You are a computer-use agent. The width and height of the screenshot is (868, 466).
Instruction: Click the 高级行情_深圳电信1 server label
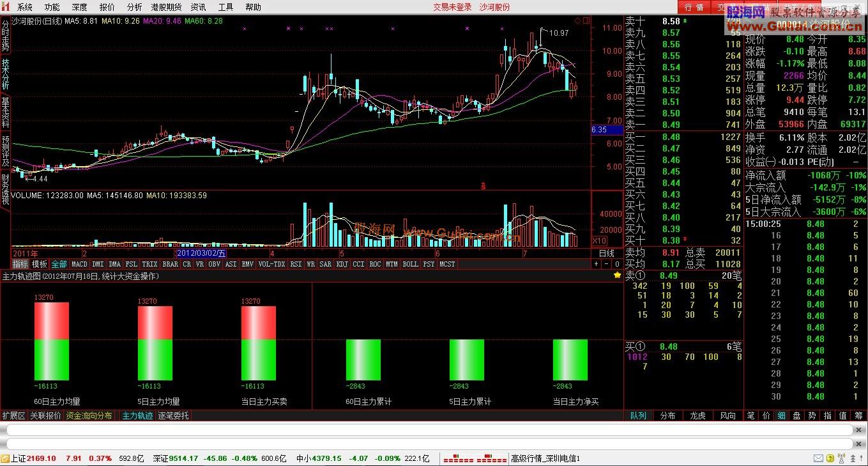click(x=545, y=459)
